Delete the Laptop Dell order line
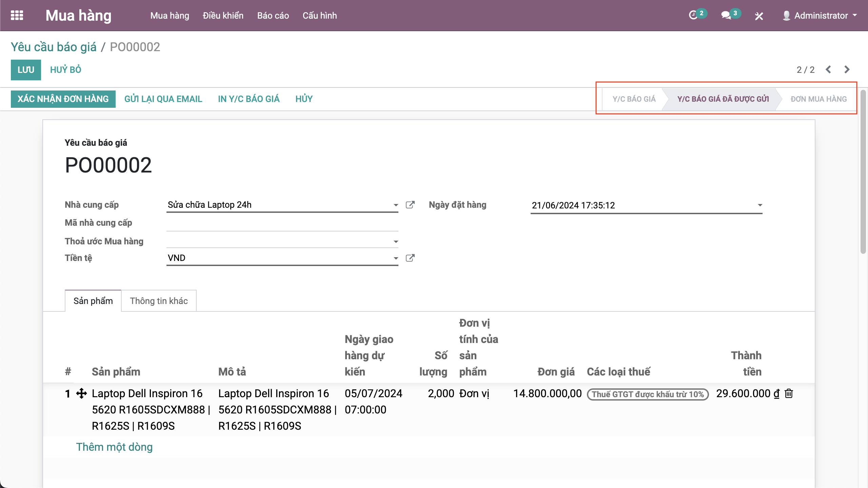Image resolution: width=868 pixels, height=488 pixels. [789, 393]
